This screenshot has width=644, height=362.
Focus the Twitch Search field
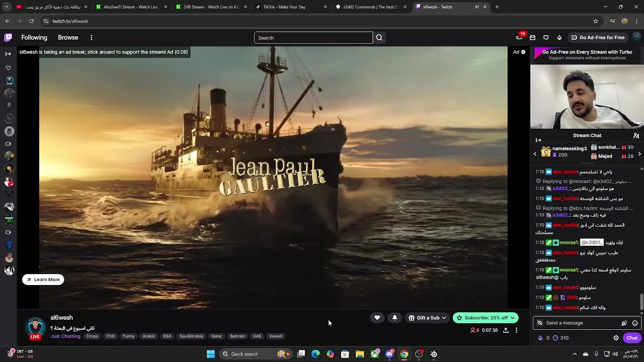click(313, 38)
